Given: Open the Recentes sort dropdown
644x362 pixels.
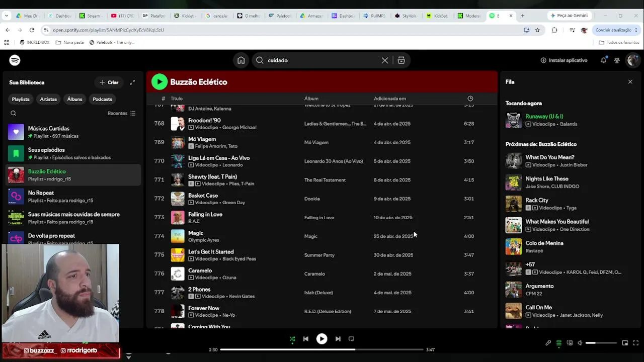Looking at the screenshot, I should [x=121, y=113].
